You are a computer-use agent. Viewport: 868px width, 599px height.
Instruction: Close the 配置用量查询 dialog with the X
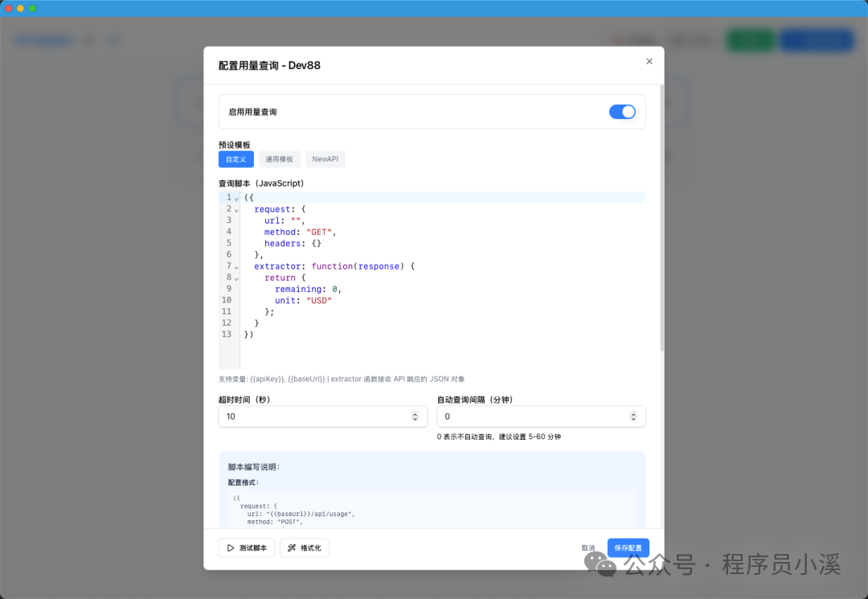click(x=649, y=60)
